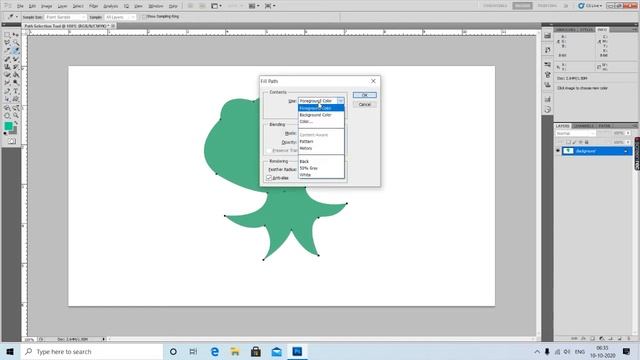Choose 50% Gray from the Use list
The image size is (640, 360).
click(321, 168)
